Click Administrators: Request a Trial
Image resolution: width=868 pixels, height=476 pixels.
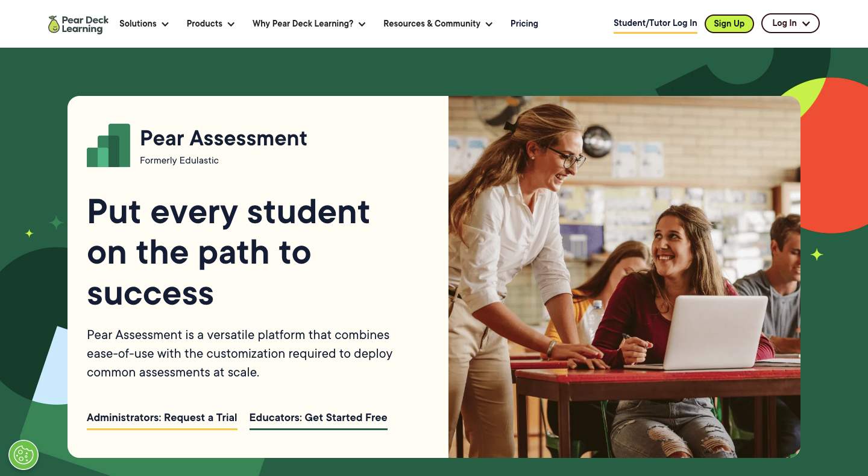[x=162, y=417]
